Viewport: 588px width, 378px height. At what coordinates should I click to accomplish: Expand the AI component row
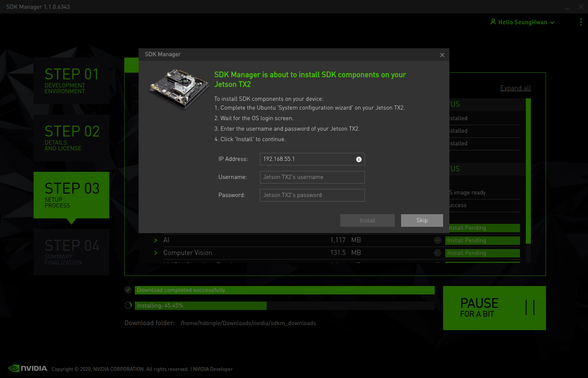point(156,240)
